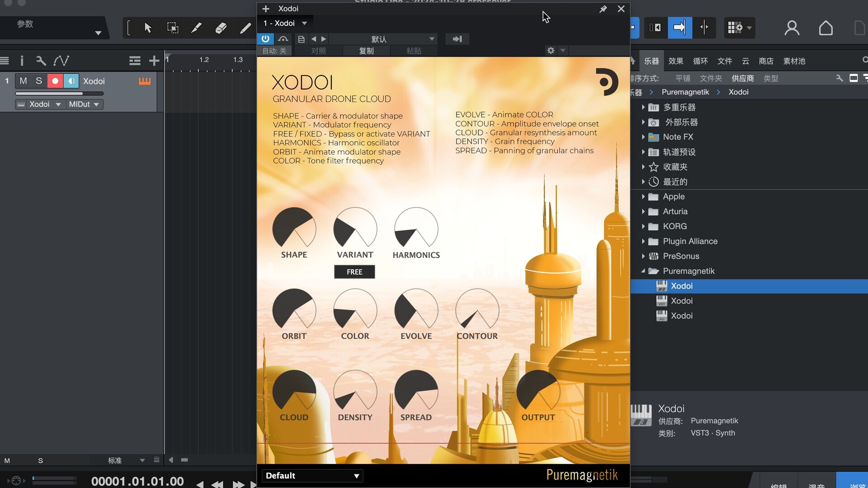Image resolution: width=868 pixels, height=488 pixels.
Task: Click the 复制 copy button
Action: [367, 51]
